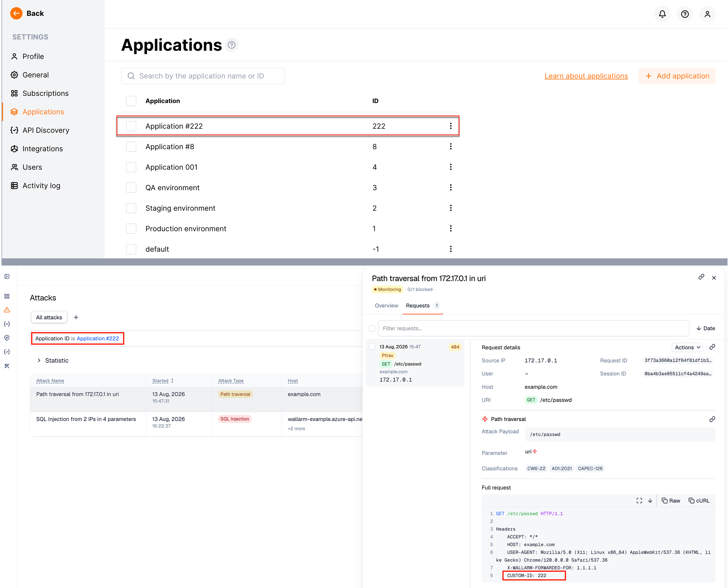Open Learn about applications link
728x588 pixels.
(586, 76)
